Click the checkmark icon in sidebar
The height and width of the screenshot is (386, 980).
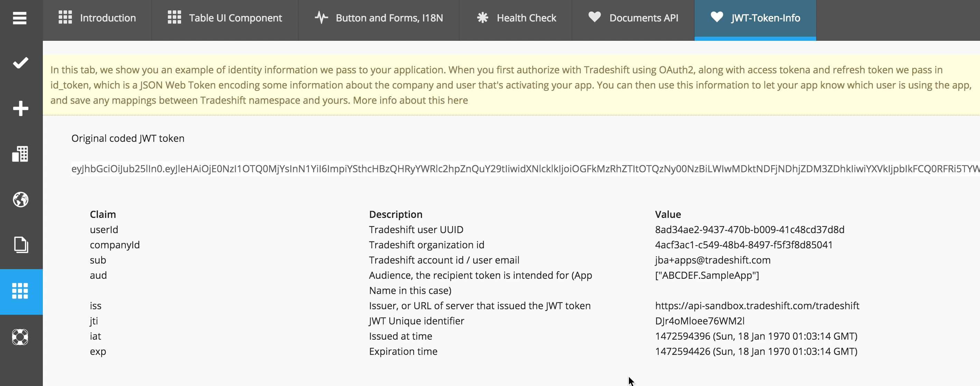tap(20, 63)
